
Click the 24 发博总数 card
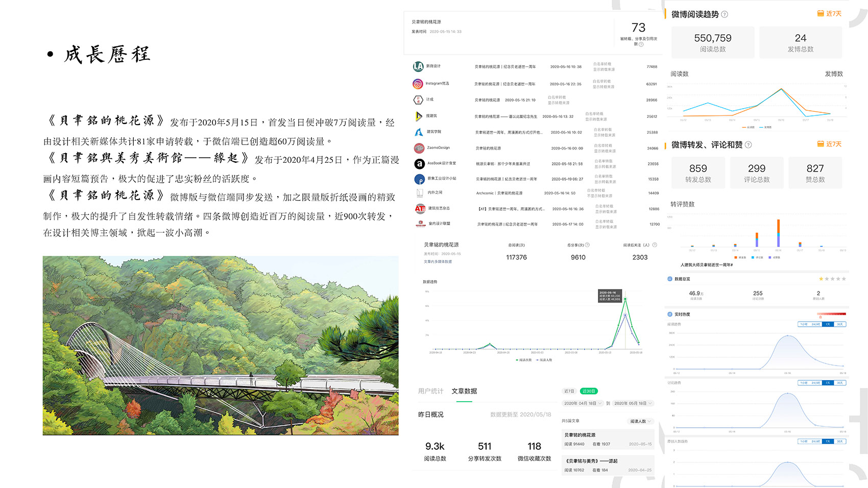(801, 42)
